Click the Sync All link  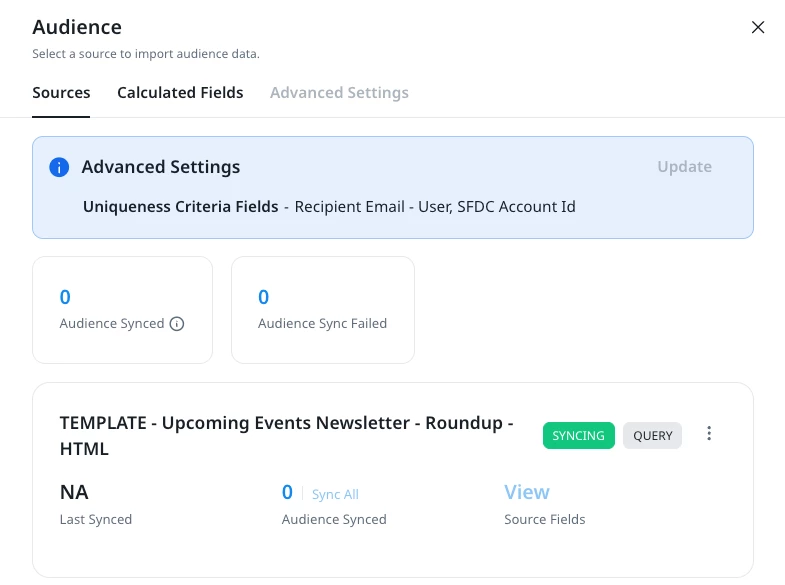[x=335, y=494]
